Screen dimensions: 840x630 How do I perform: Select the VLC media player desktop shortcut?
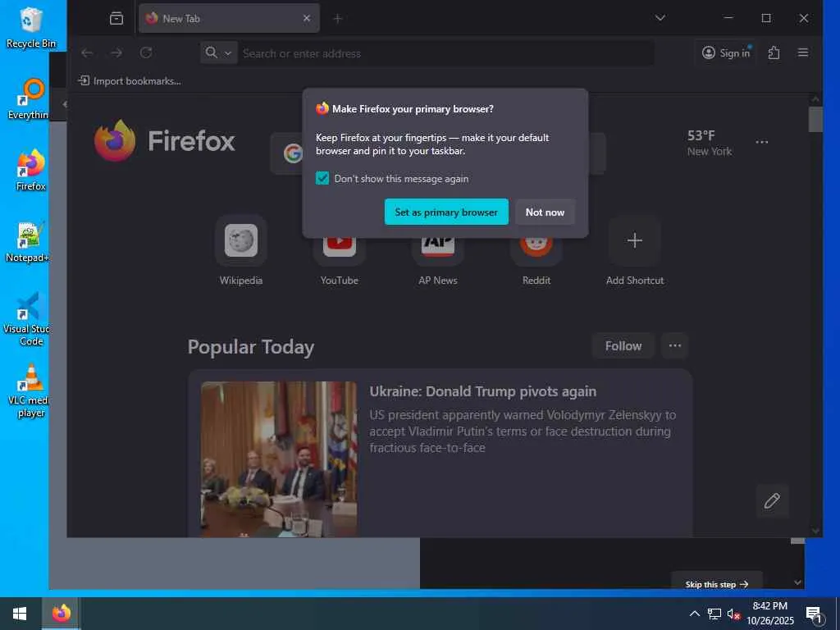28,391
